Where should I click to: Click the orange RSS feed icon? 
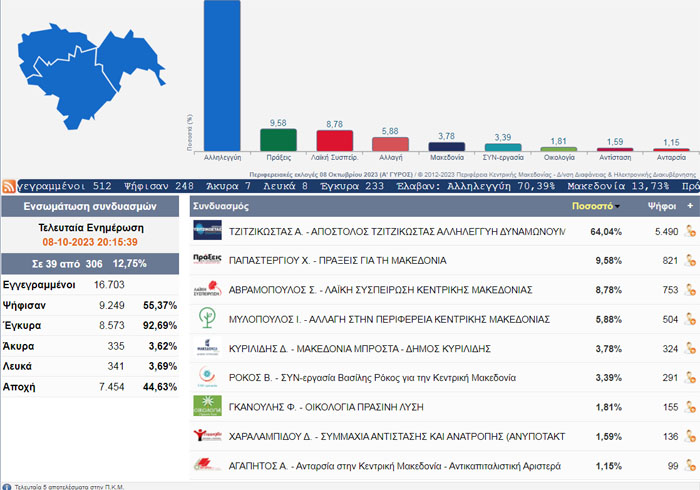[x=9, y=186]
